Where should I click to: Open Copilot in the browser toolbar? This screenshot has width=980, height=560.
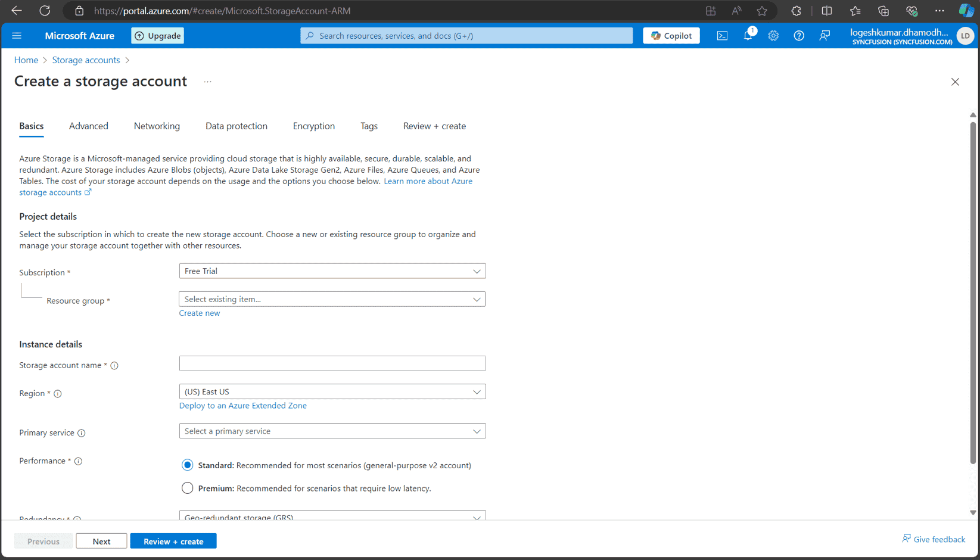[965, 10]
